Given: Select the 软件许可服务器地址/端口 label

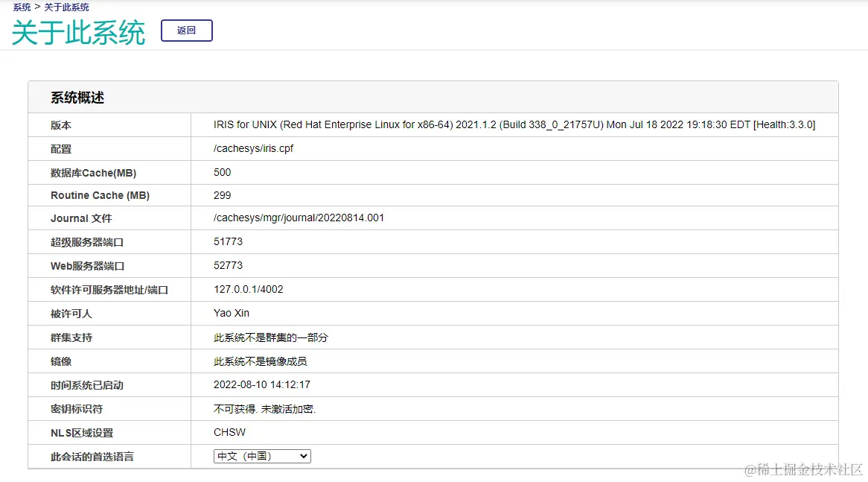Looking at the screenshot, I should coord(109,290).
